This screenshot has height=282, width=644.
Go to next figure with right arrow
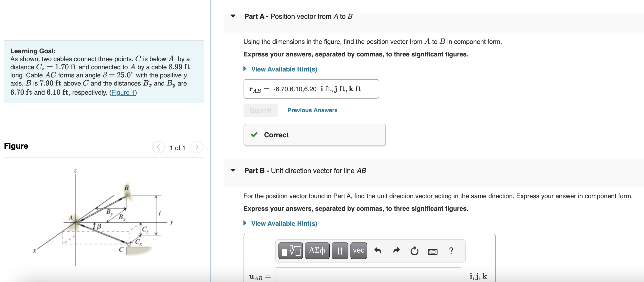(197, 147)
